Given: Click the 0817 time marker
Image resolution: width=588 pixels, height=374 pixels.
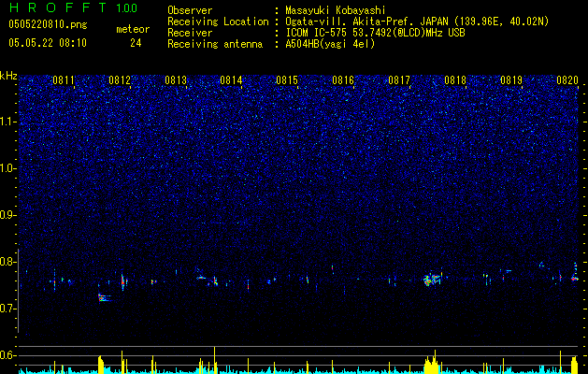Looking at the screenshot, I should pyautogui.click(x=399, y=80).
